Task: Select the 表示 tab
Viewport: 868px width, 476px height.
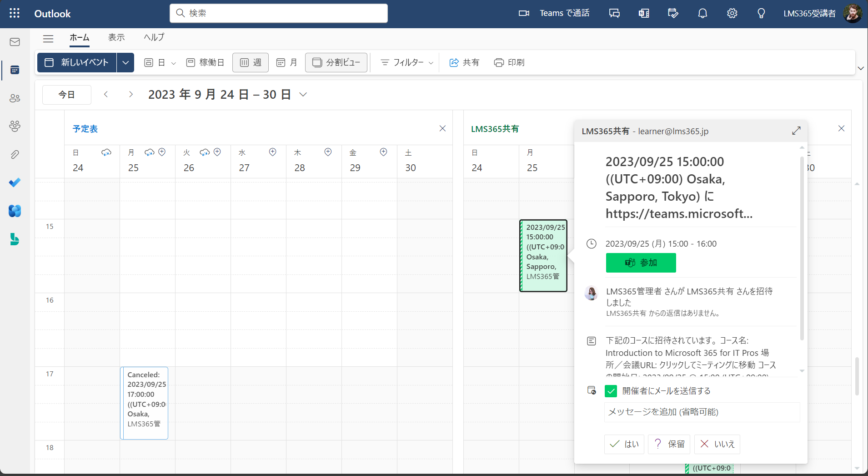Action: tap(116, 37)
